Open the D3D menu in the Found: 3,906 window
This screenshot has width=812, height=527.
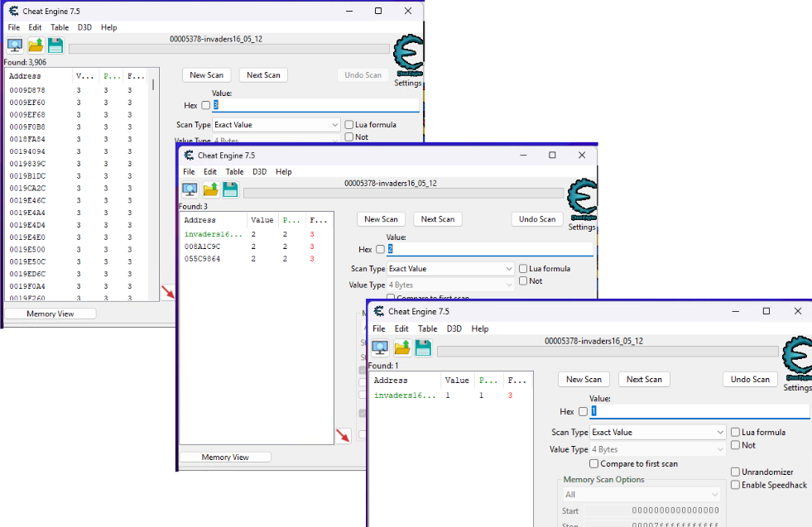84,27
